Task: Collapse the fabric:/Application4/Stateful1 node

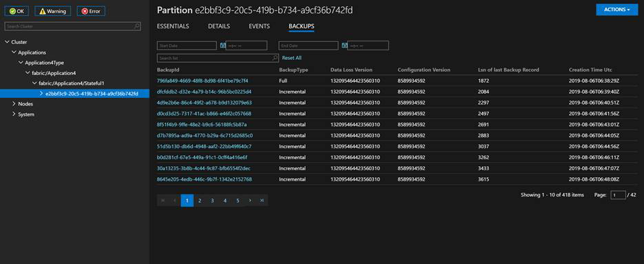Action: coord(35,83)
